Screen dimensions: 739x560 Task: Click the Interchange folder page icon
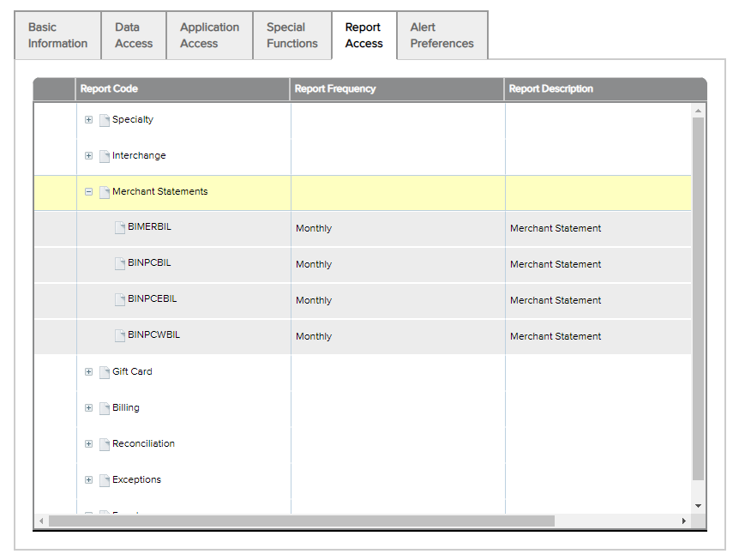[105, 156]
